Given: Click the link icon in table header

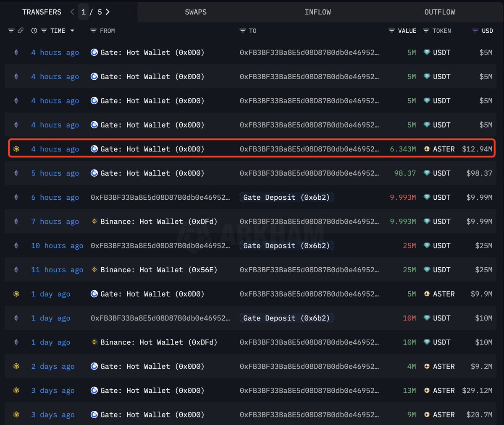Looking at the screenshot, I should tap(21, 31).
